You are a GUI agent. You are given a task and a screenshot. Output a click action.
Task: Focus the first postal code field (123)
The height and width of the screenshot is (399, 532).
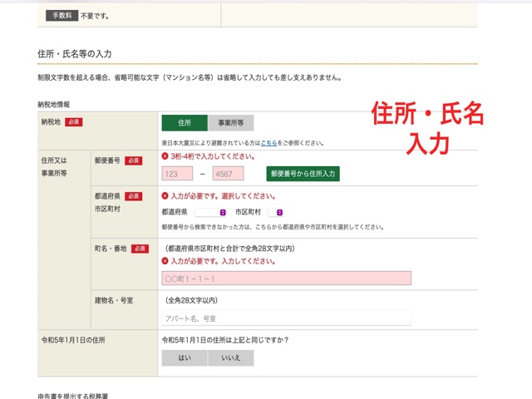coord(183,174)
